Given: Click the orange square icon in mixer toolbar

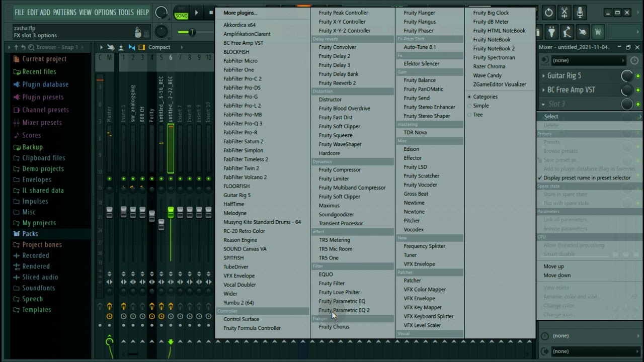Looking at the screenshot, I should point(142,47).
